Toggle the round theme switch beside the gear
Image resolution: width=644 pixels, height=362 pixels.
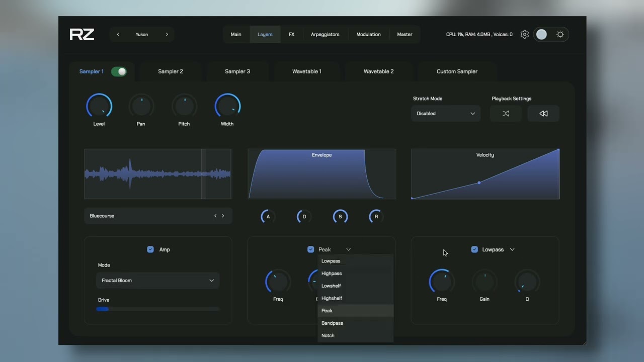(x=542, y=34)
